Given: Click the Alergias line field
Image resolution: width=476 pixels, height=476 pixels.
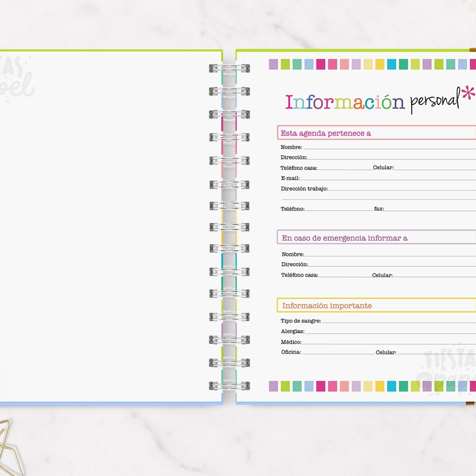Looking at the screenshot, I should (389, 331).
